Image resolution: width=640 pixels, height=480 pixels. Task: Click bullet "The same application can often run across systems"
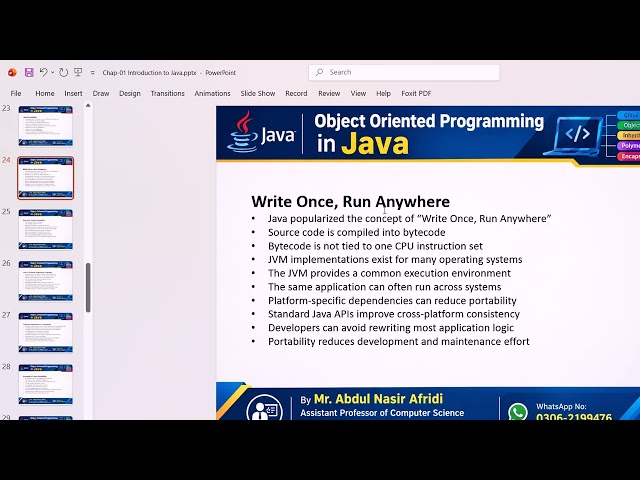pos(384,287)
